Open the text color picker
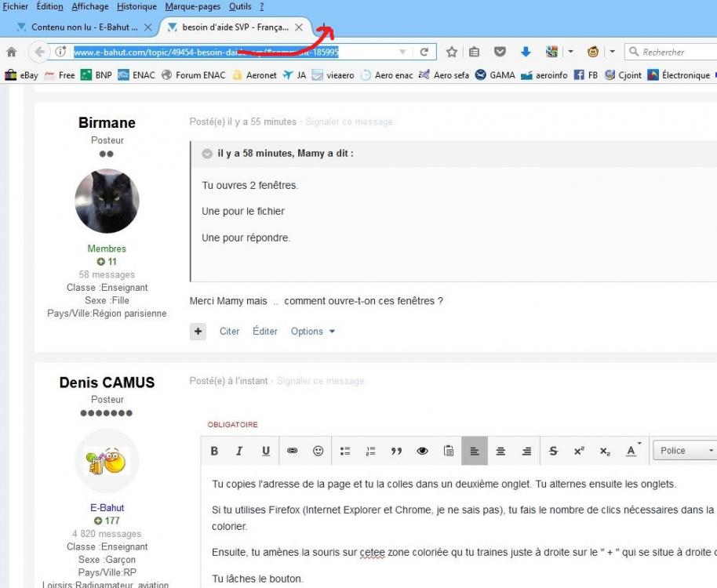The image size is (717, 588). tap(632, 451)
